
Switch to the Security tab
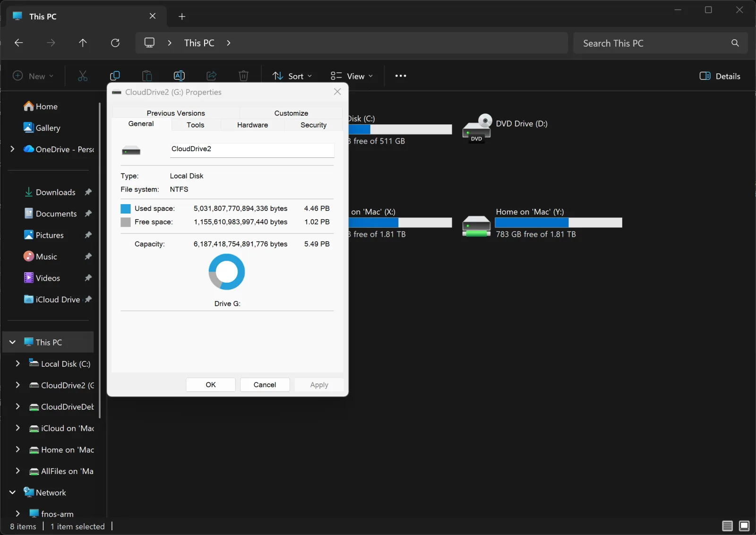coord(313,125)
